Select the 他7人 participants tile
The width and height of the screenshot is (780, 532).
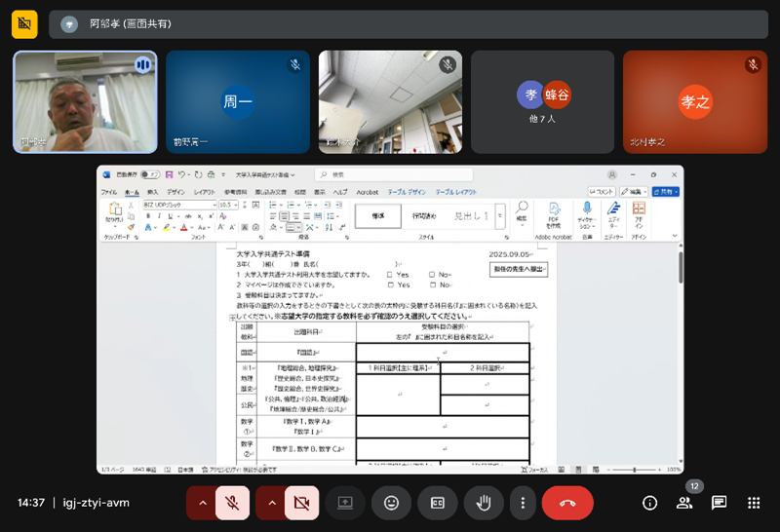pos(543,101)
